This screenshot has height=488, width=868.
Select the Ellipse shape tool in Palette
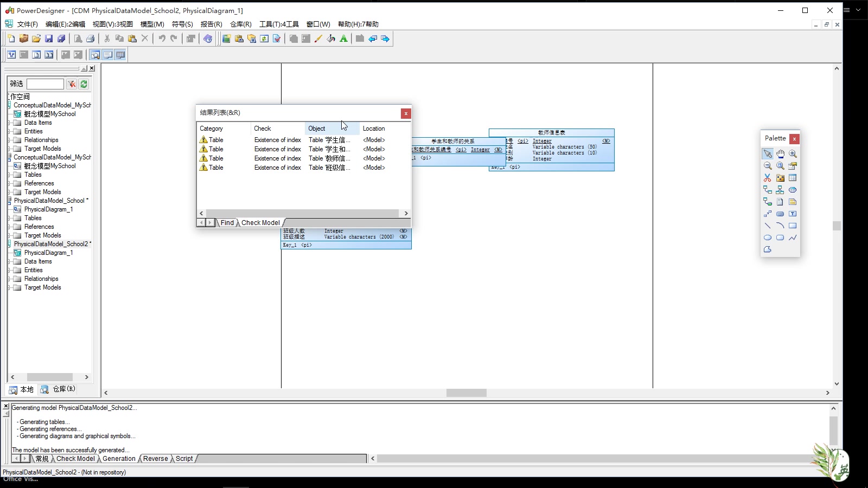tap(768, 237)
